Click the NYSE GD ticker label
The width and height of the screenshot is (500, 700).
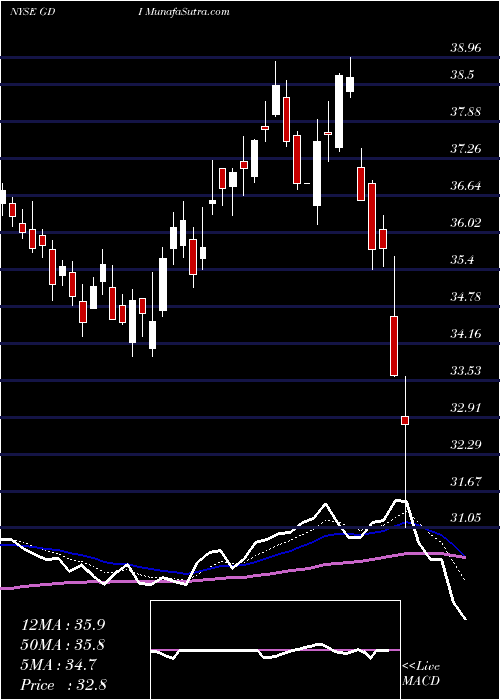point(32,12)
